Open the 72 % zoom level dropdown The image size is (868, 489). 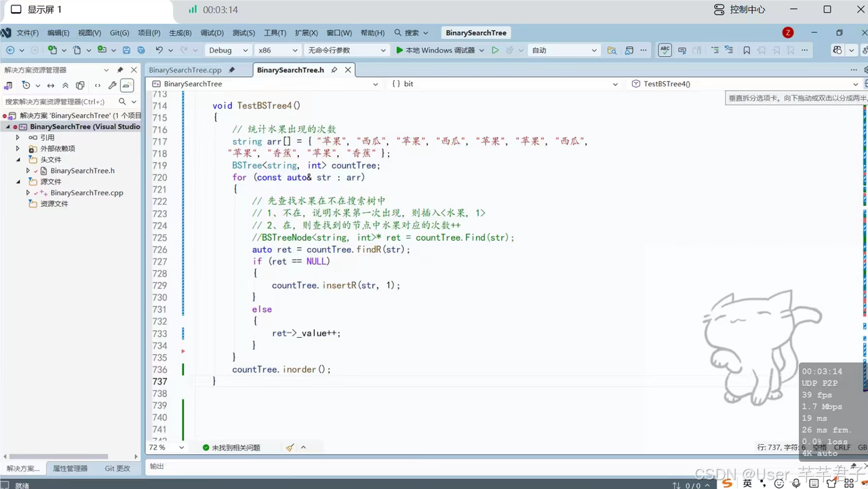tap(166, 448)
